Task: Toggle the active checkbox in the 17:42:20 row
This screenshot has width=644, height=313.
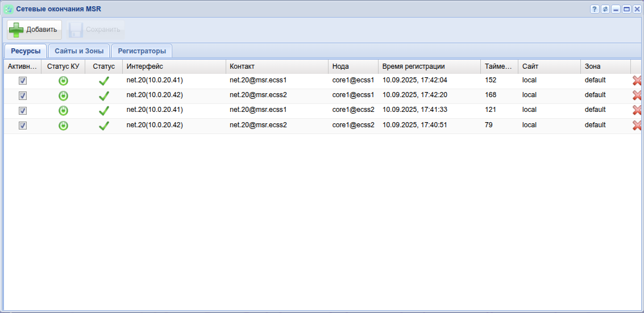Action: (23, 95)
